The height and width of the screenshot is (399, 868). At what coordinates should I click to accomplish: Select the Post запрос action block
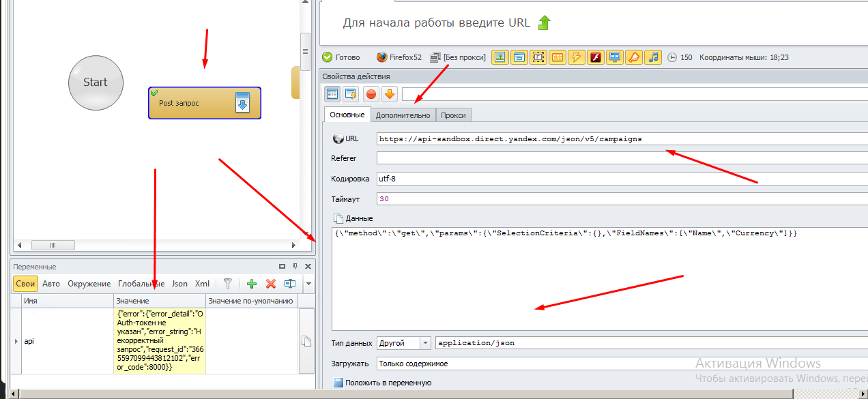204,103
